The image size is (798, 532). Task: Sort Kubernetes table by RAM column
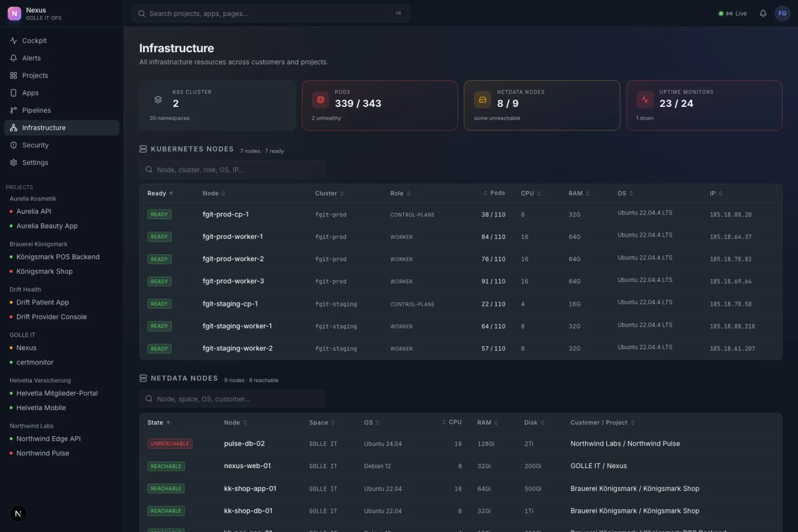[x=579, y=194]
